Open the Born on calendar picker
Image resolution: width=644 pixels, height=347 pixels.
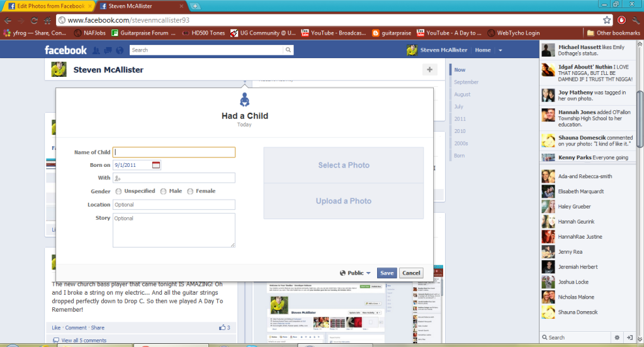156,164
